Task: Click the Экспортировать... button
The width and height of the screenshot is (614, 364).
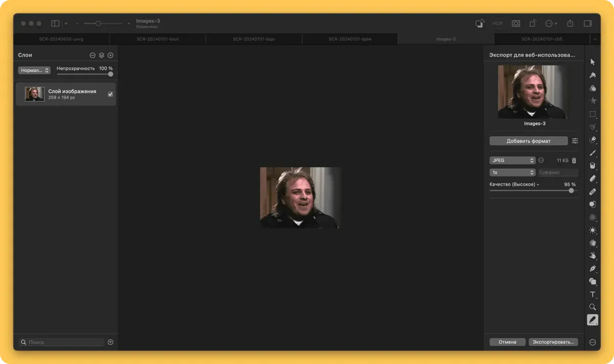Action: [553, 342]
